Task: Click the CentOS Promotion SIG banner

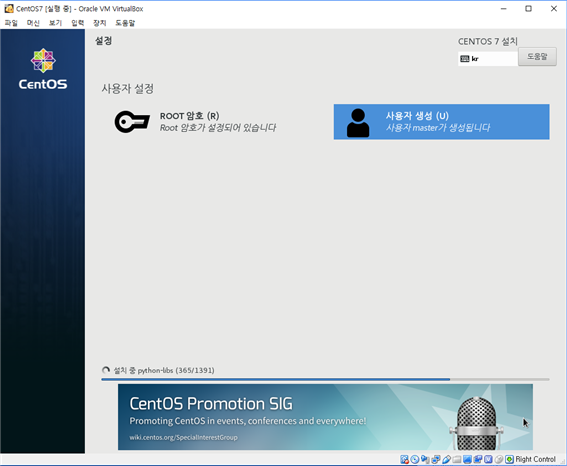Action: (325, 417)
